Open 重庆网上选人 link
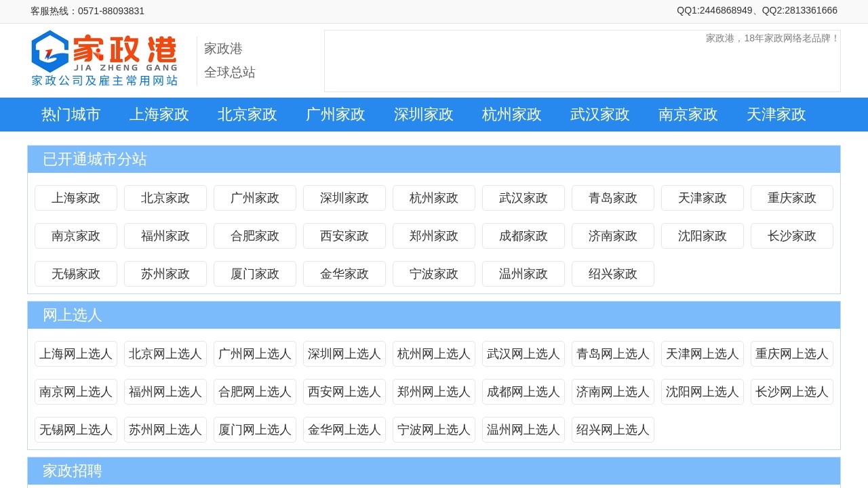 coord(792,354)
